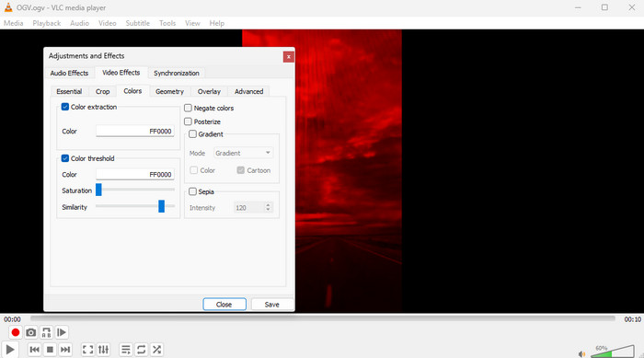Skip to next media
The width and height of the screenshot is (644, 358).
pos(65,350)
